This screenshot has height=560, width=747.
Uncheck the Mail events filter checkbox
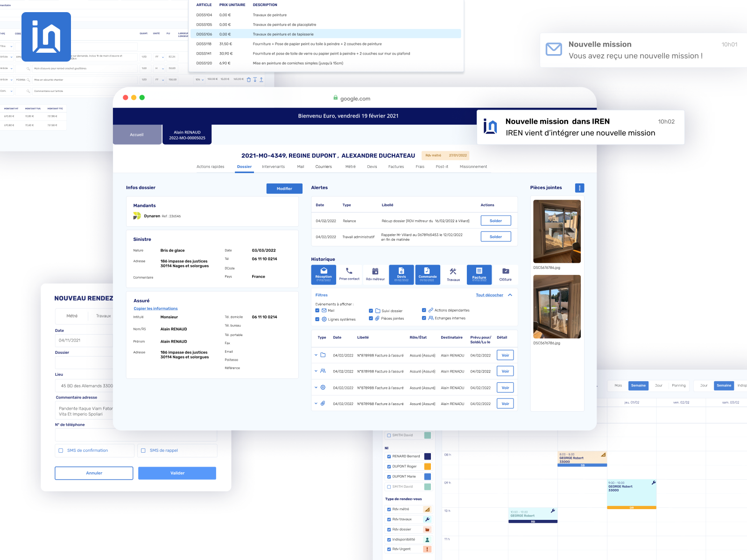(317, 310)
